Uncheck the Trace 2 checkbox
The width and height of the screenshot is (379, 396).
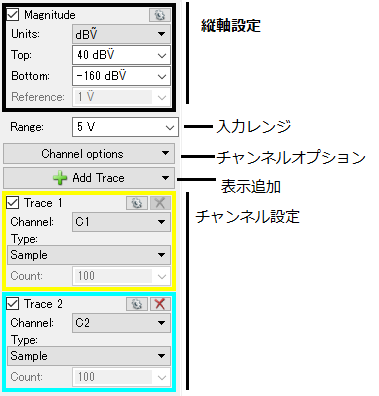pos(13,304)
